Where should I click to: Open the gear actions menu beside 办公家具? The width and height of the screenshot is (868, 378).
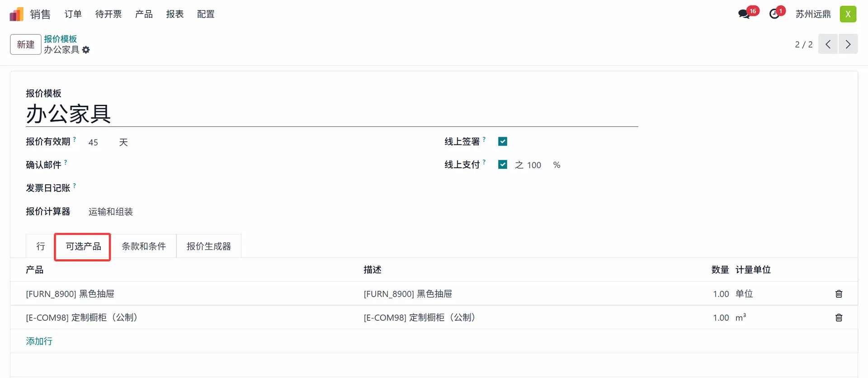tap(86, 50)
